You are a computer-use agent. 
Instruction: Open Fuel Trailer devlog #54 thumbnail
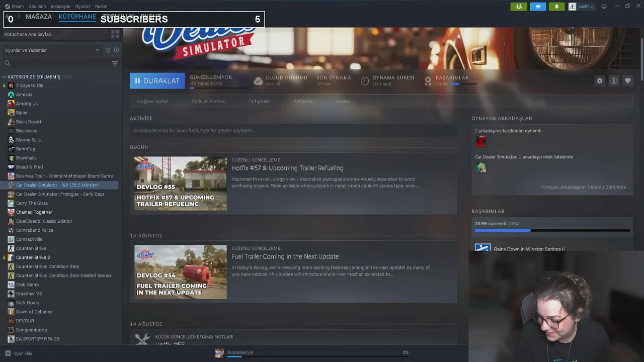(x=181, y=272)
